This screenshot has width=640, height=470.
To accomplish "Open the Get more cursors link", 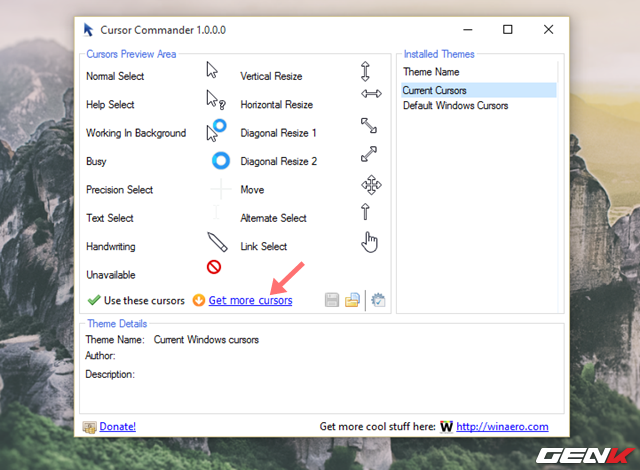I will click(250, 300).
